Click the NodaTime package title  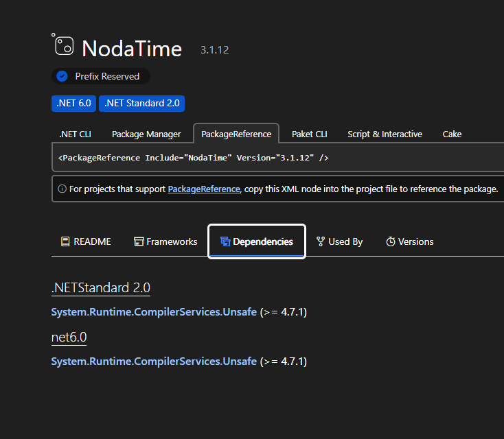click(132, 49)
